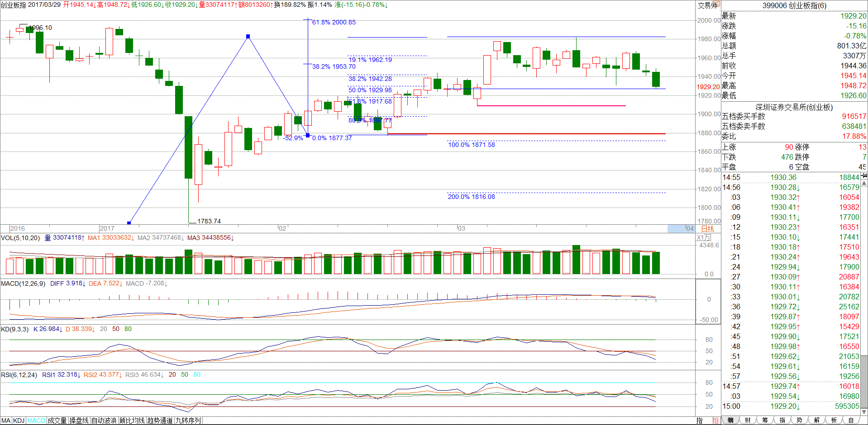Select the 筹 tab in quote panel
The width and height of the screenshot is (868, 425).
pyautogui.click(x=764, y=420)
